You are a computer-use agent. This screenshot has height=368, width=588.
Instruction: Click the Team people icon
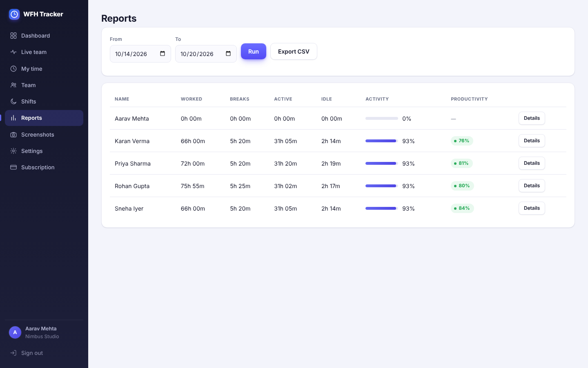[13, 85]
